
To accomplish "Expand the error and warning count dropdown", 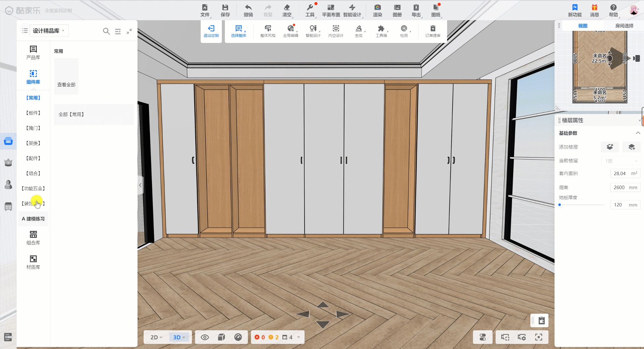I will [x=299, y=337].
